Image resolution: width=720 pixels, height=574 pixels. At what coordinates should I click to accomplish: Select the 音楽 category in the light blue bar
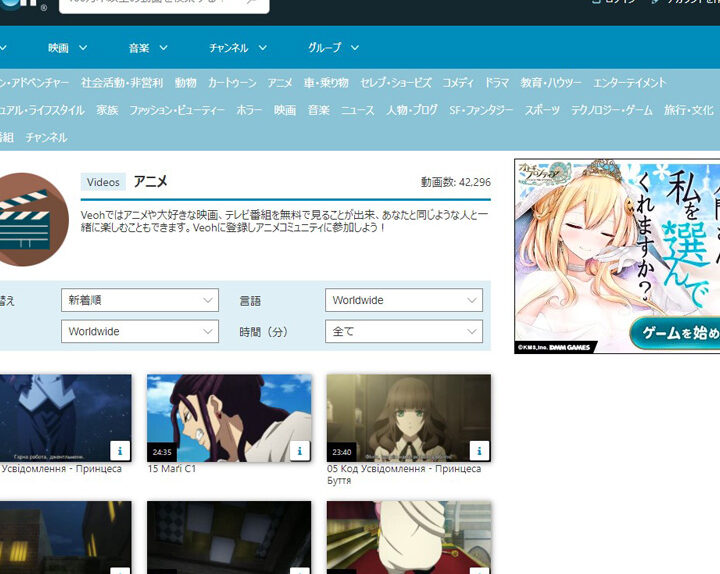coord(319,110)
